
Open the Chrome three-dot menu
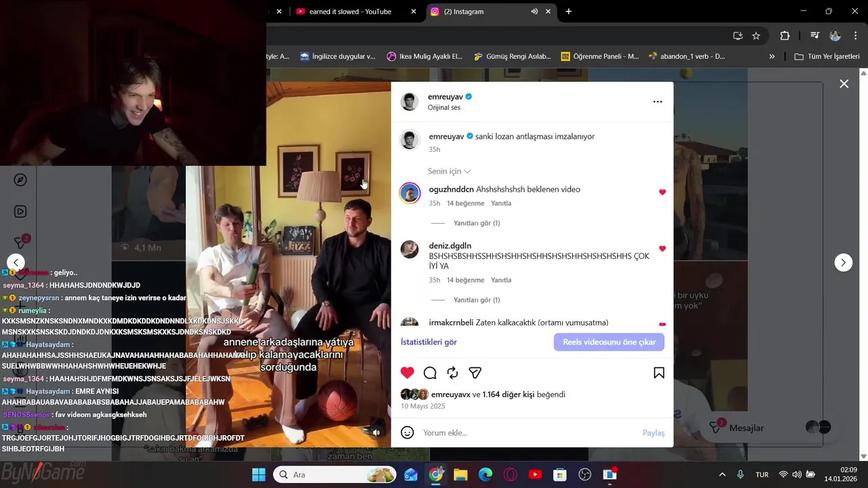pyautogui.click(x=854, y=35)
